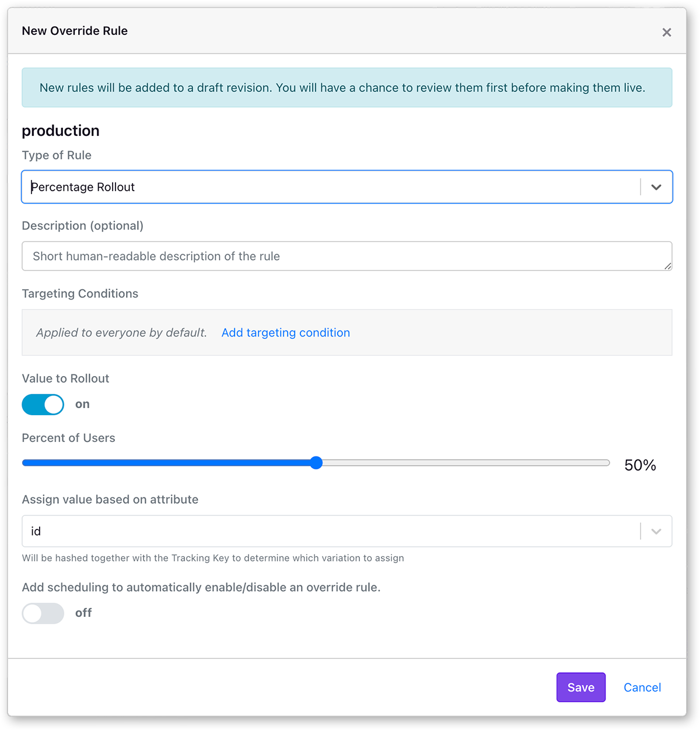Click the Description textarea resize handle

point(668,266)
